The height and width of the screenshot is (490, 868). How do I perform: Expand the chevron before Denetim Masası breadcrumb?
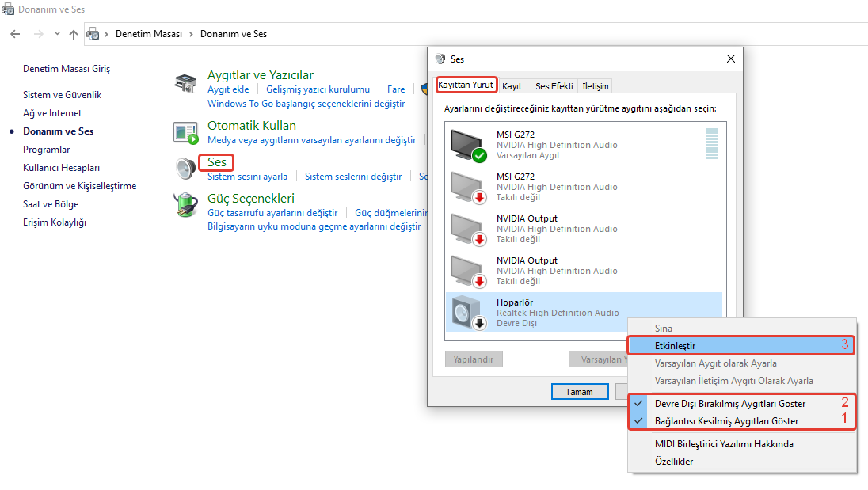(x=107, y=34)
